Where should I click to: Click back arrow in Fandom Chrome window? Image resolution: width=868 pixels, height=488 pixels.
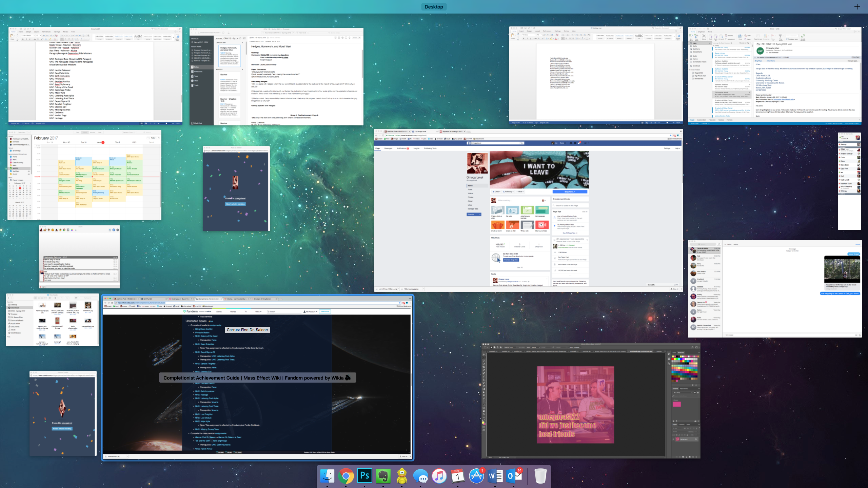pos(105,303)
